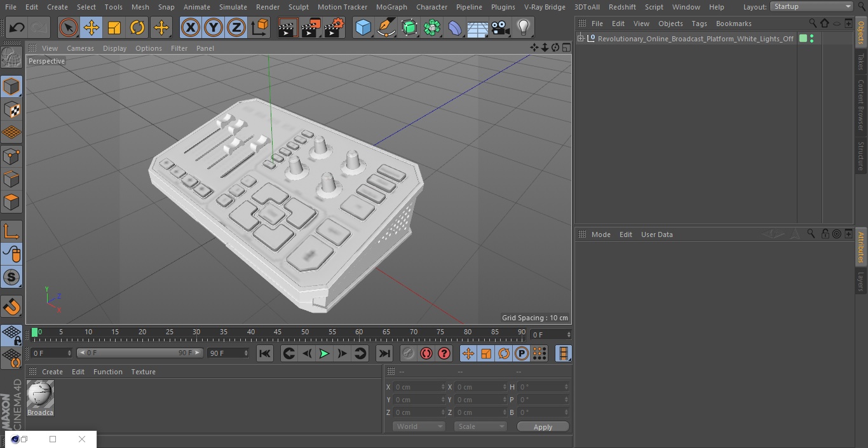Go to start of animation
Image resolution: width=868 pixels, height=448 pixels.
(x=265, y=353)
